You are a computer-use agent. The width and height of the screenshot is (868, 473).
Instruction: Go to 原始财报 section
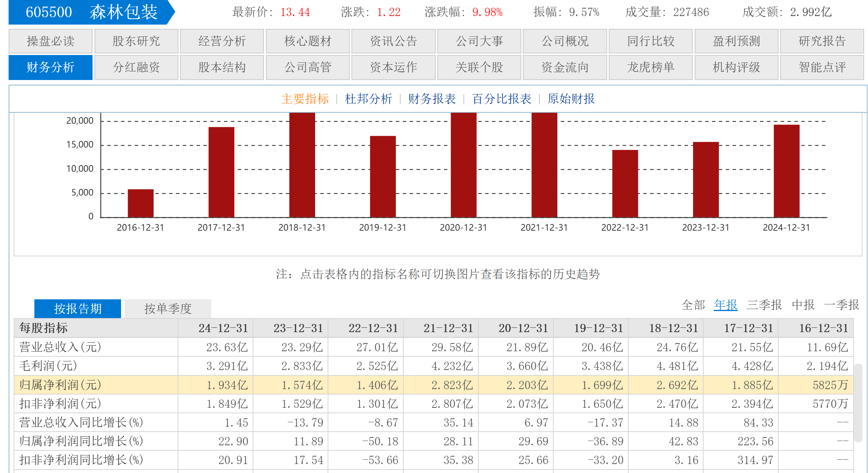point(571,99)
